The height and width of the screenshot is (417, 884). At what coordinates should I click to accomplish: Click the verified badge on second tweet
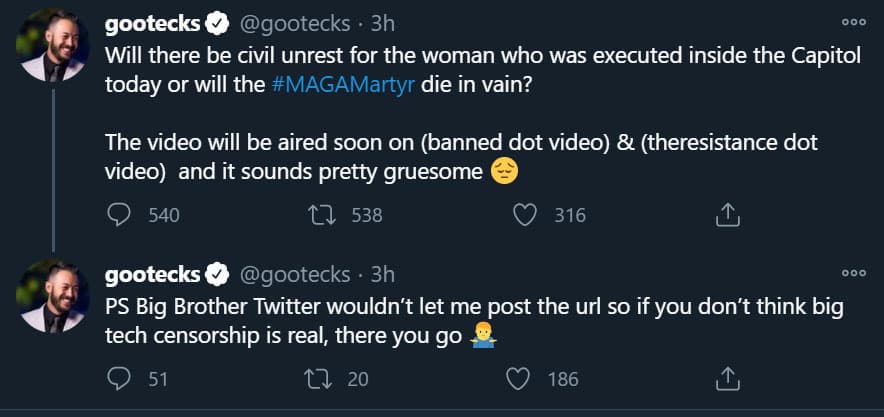(x=216, y=274)
